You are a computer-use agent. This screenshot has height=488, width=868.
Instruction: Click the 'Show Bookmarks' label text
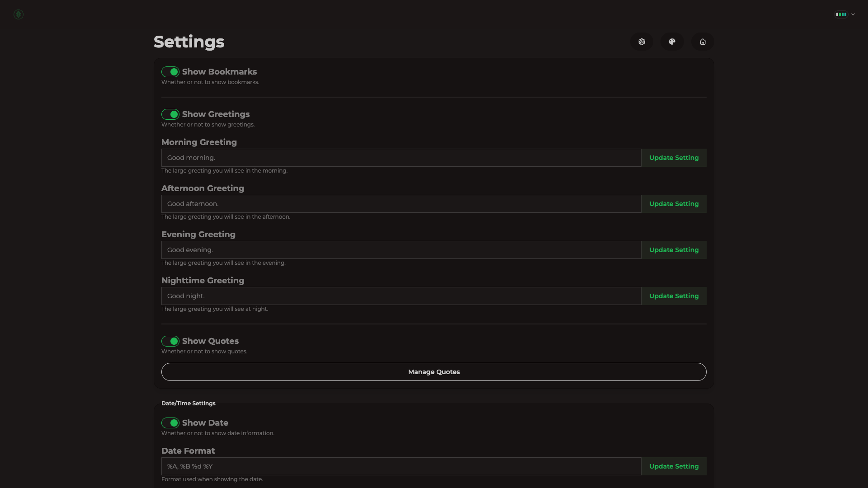tap(219, 72)
